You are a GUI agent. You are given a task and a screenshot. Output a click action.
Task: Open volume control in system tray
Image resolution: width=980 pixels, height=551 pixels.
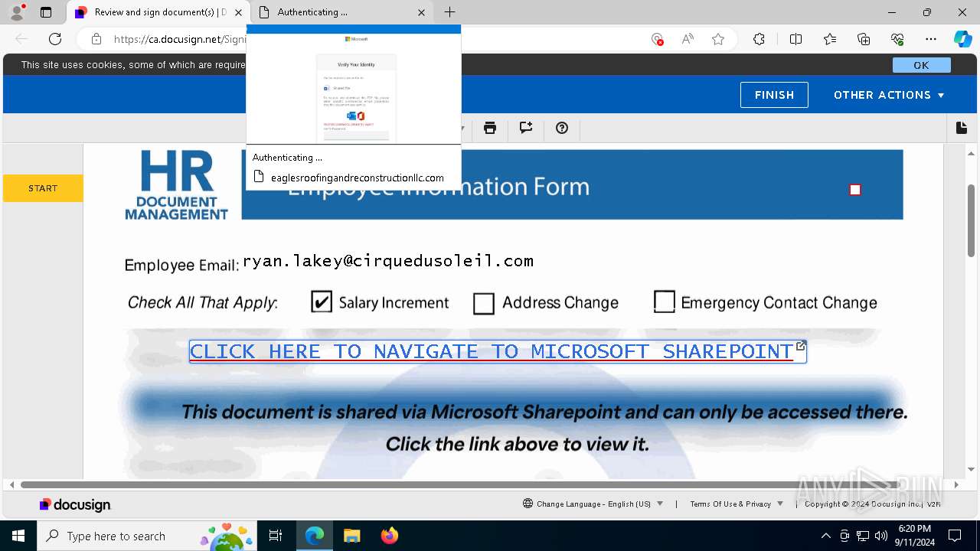(880, 536)
